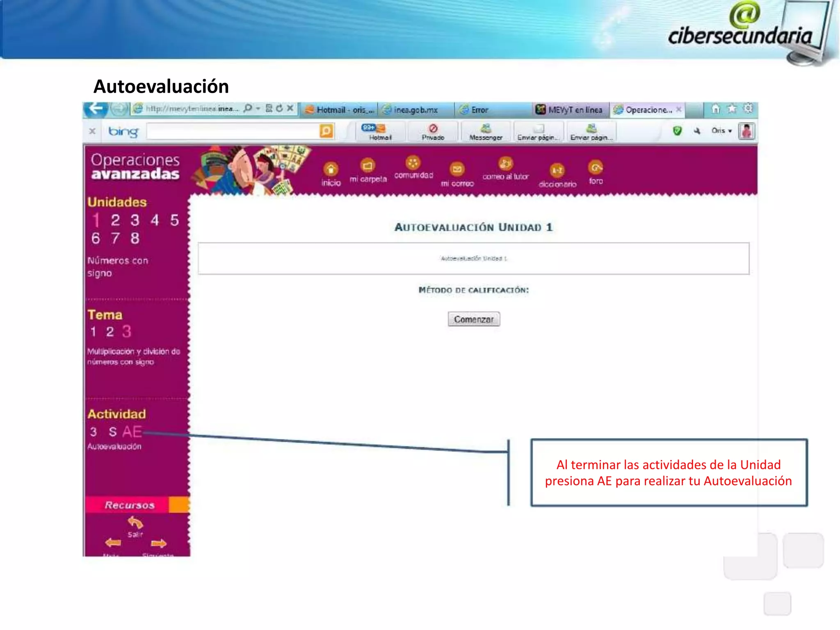This screenshot has width=840, height=630.
Task: Select Actividad 3 in the sidebar
Action: pos(94,432)
